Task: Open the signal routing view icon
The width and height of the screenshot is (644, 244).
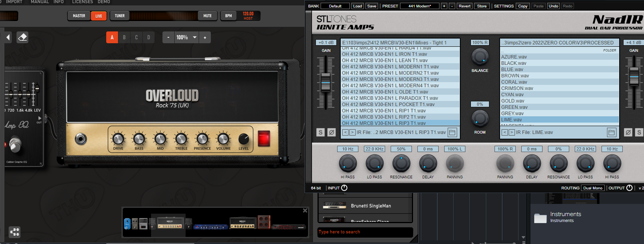Action: coord(15,232)
